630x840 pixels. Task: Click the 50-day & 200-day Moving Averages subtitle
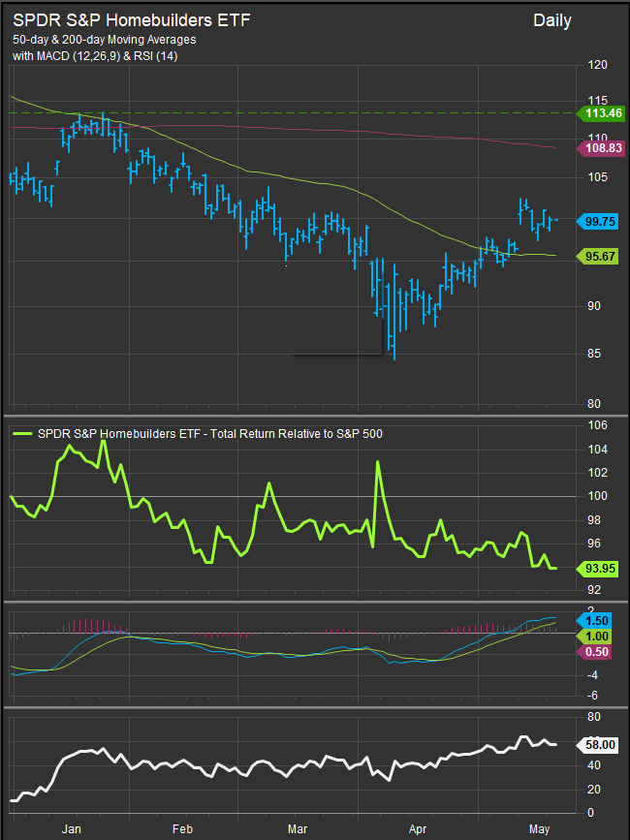click(104, 40)
